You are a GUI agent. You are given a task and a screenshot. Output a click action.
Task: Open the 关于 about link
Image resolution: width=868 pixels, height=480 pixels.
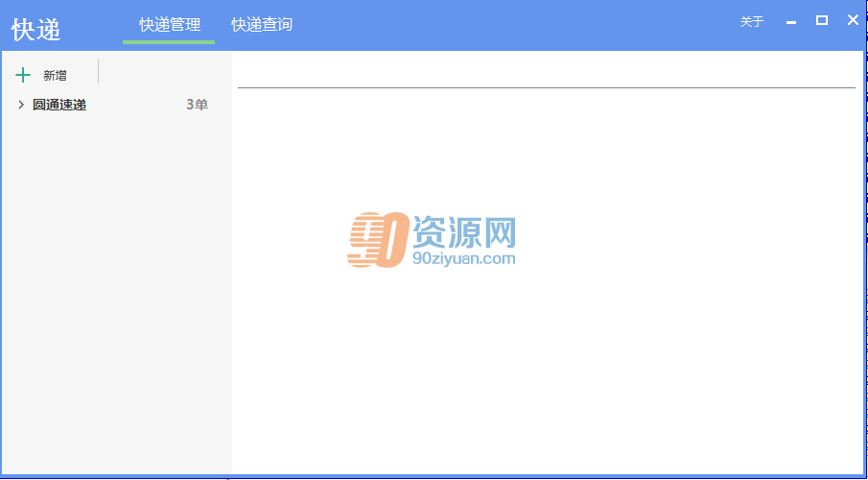click(x=752, y=22)
